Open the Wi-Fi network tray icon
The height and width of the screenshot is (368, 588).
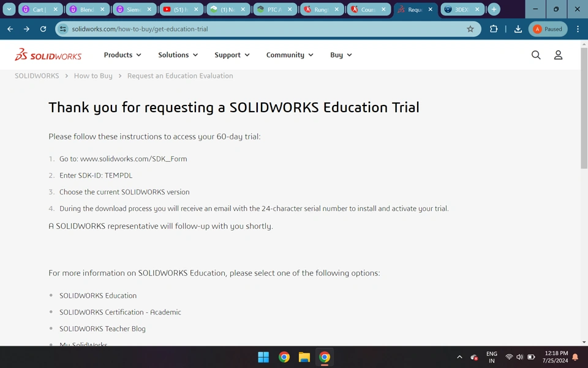(509, 357)
